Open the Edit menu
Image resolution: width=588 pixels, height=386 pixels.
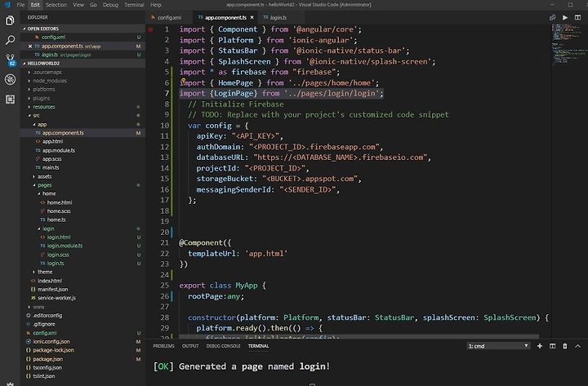(35, 5)
